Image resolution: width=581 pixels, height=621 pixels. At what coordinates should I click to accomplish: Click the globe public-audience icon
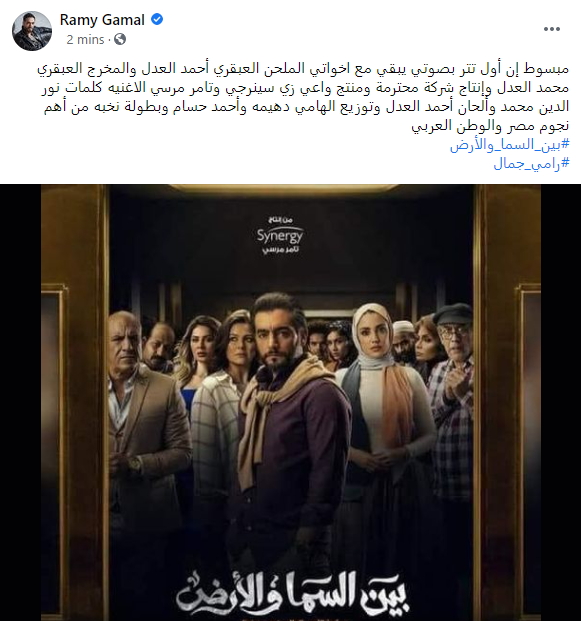120,39
